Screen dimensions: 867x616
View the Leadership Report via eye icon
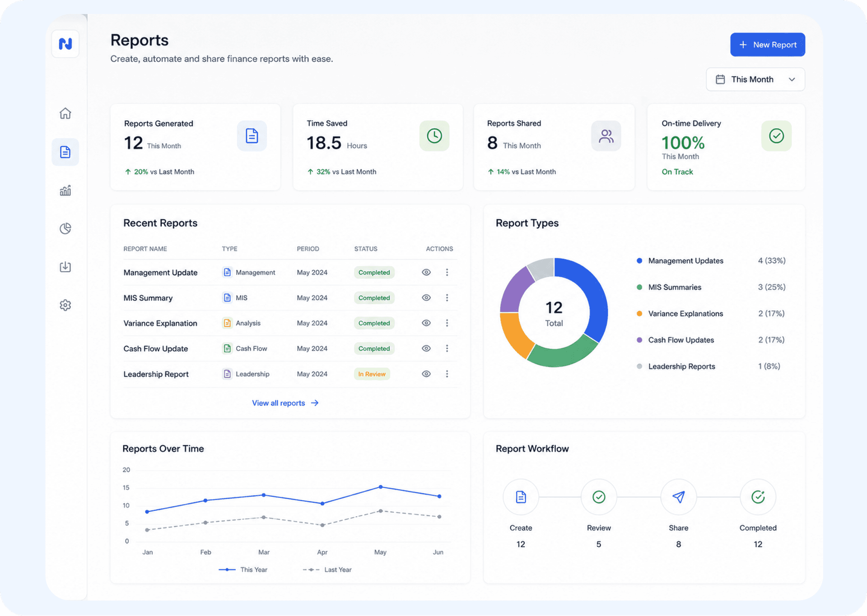tap(426, 374)
